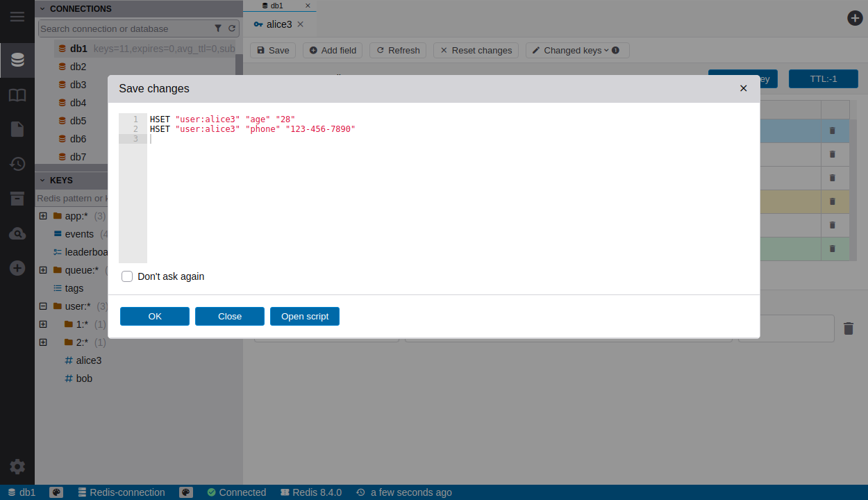Image resolution: width=868 pixels, height=500 pixels.
Task: Click the database icon in left sidebar
Action: pyautogui.click(x=17, y=60)
